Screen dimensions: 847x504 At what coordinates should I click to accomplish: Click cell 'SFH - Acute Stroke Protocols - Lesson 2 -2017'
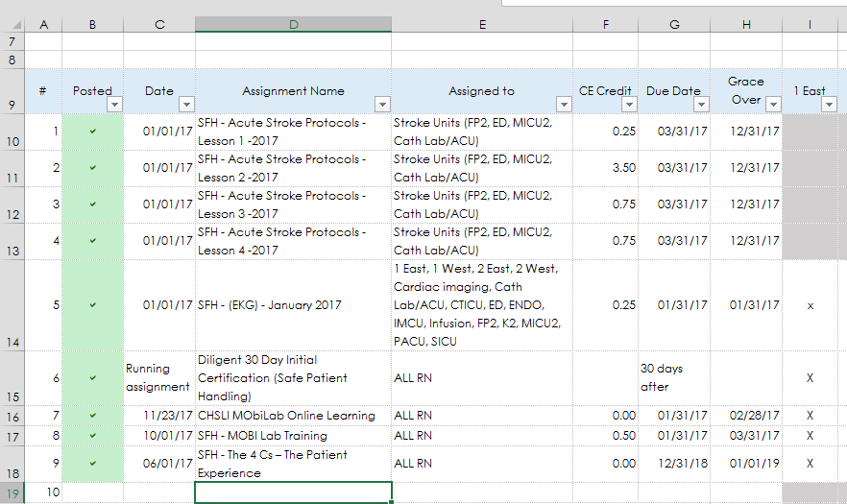[293, 168]
